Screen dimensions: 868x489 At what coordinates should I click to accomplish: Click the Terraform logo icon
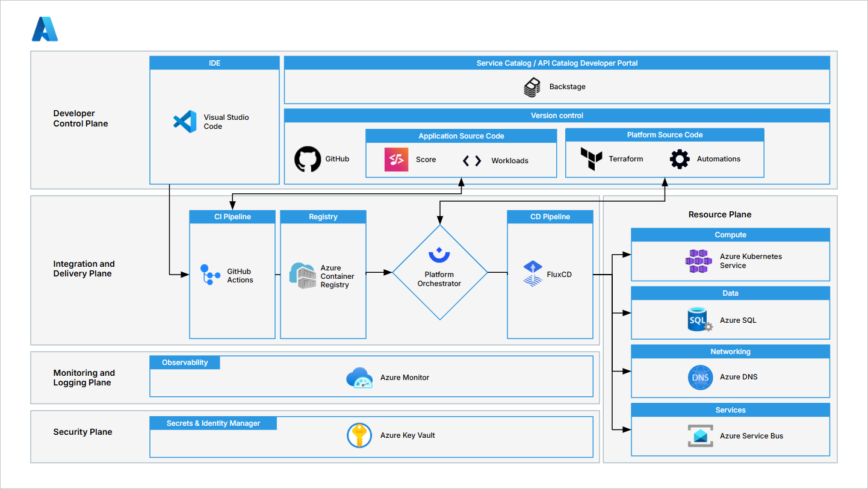(592, 160)
